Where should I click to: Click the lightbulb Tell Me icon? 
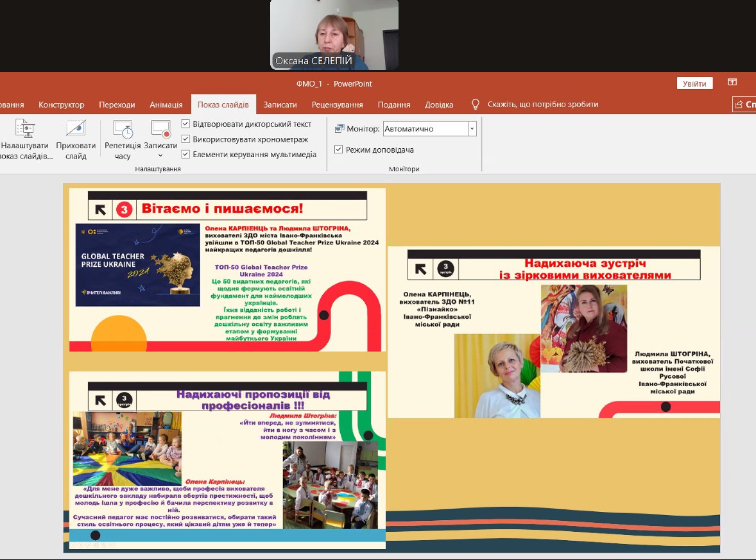(476, 105)
